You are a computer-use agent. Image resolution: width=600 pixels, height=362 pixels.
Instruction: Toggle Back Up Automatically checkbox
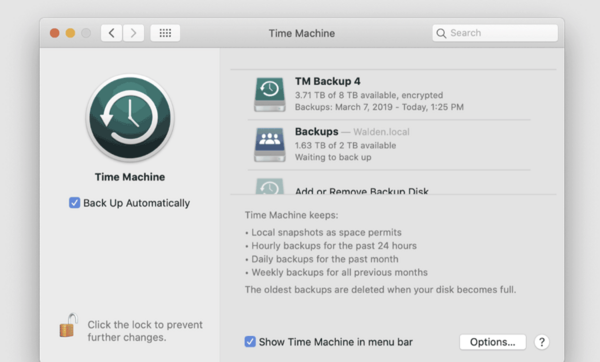point(75,202)
